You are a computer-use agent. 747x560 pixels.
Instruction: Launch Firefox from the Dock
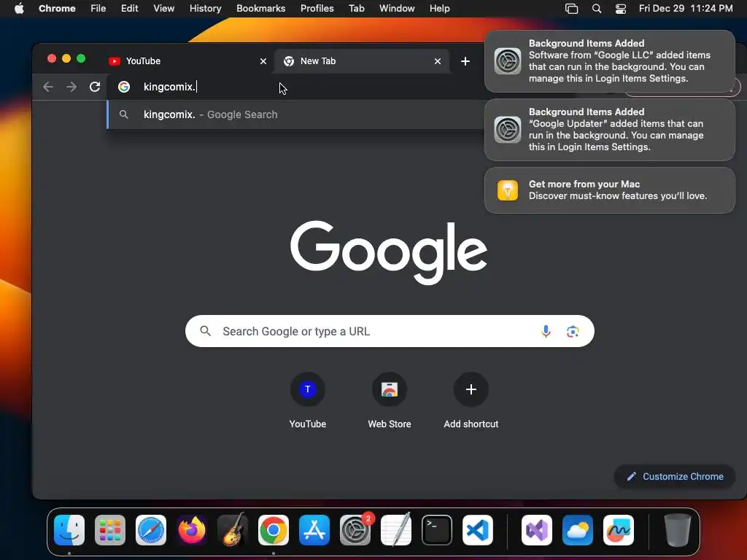click(x=192, y=530)
